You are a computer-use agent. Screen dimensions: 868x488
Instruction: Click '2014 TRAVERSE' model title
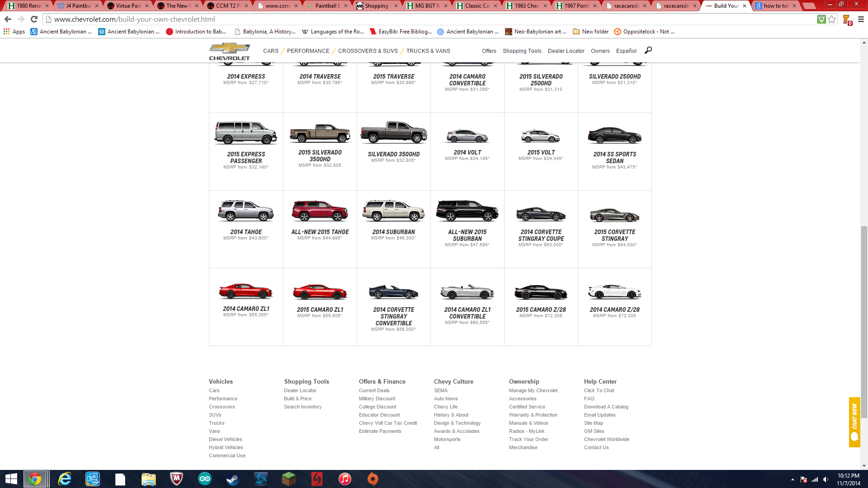(x=320, y=77)
